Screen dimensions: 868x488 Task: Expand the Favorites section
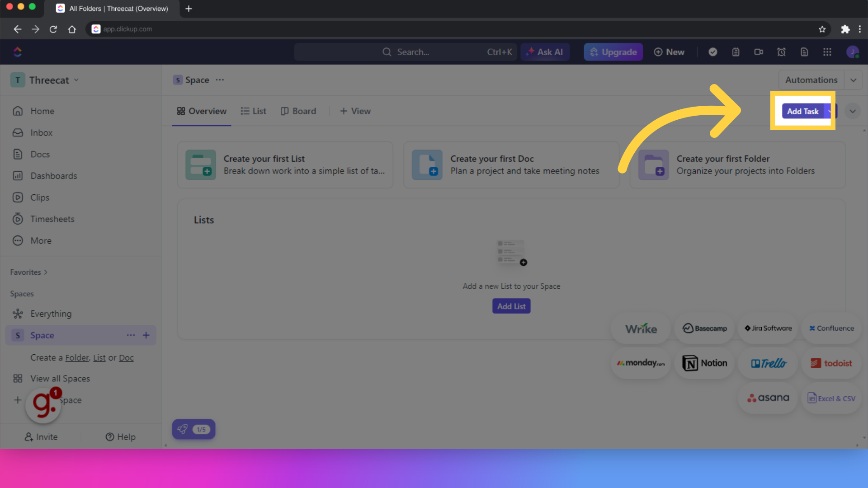(x=29, y=272)
